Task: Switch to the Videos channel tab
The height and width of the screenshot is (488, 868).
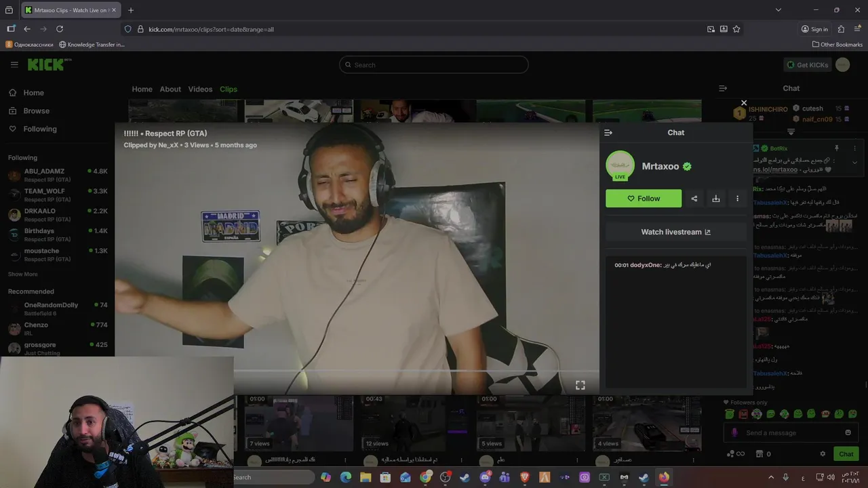Action: click(x=200, y=89)
